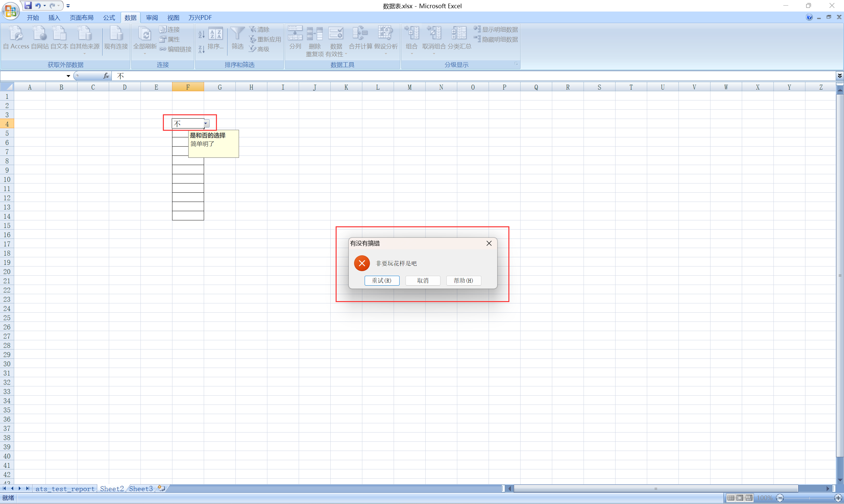The width and height of the screenshot is (844, 504).
Task: Click the insert new worksheet tab icon
Action: pyautogui.click(x=162, y=489)
